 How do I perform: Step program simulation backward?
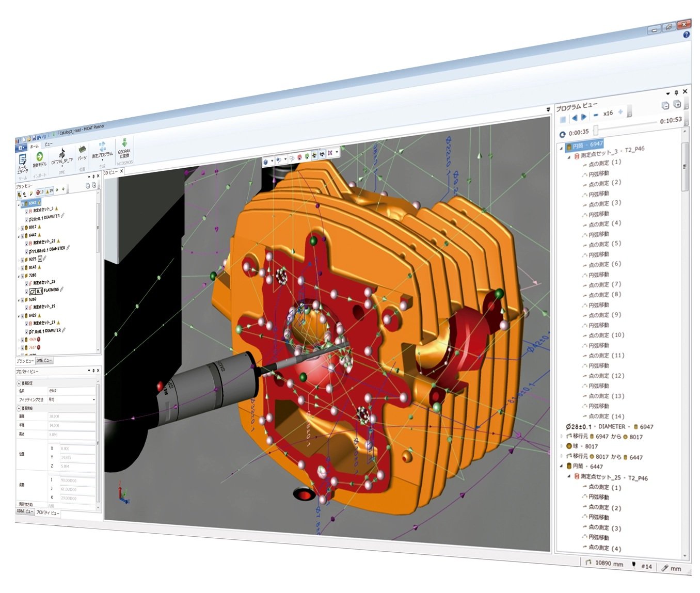(x=574, y=118)
